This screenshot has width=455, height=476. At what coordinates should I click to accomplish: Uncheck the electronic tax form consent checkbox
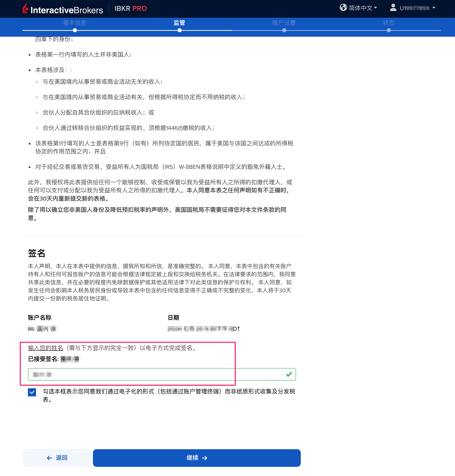tap(32, 392)
